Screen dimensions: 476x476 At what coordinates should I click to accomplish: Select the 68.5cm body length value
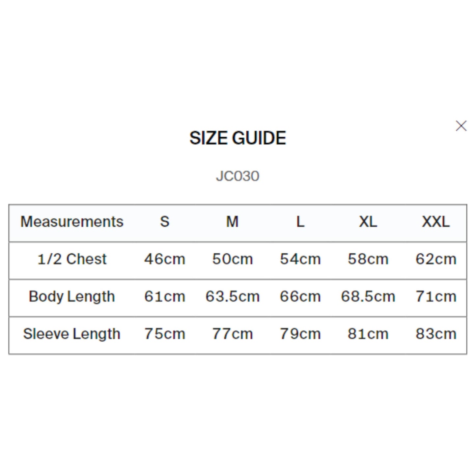tap(368, 296)
